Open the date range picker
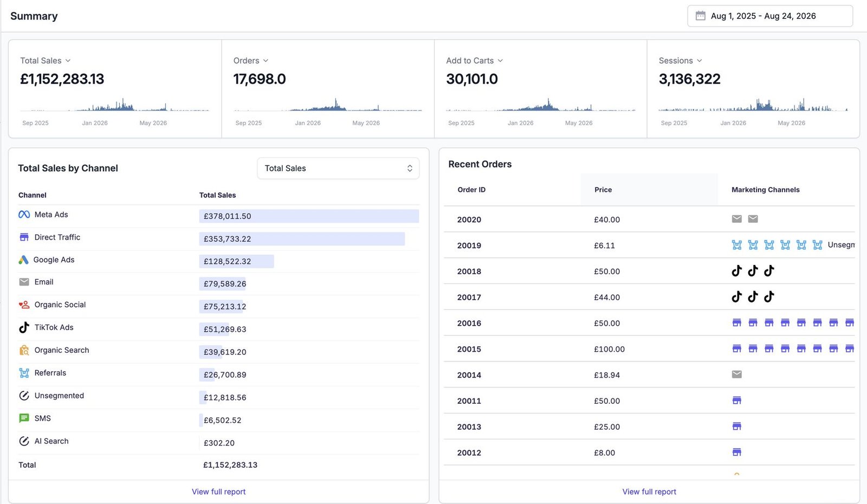 pos(770,16)
